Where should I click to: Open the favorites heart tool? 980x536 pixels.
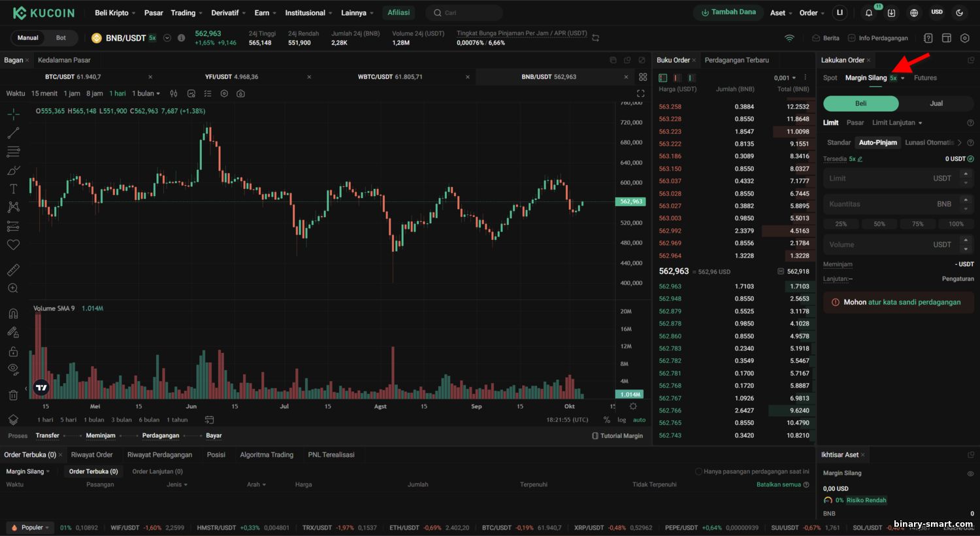click(x=13, y=244)
